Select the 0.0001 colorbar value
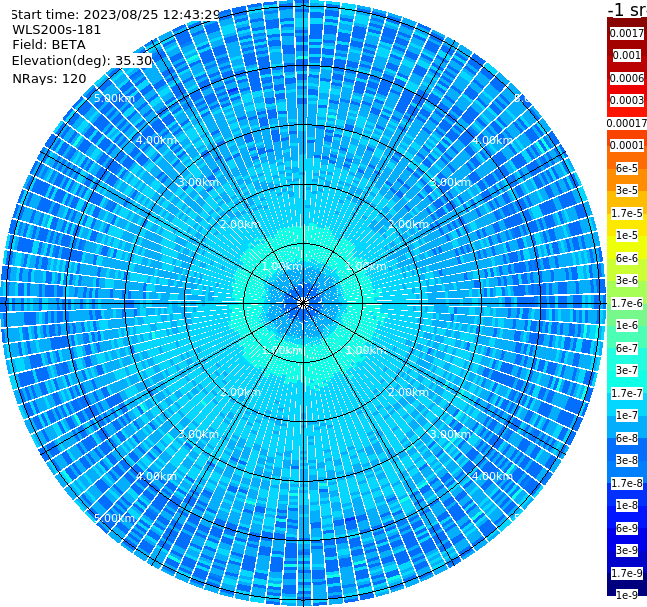This screenshot has width=647, height=607. [x=627, y=145]
